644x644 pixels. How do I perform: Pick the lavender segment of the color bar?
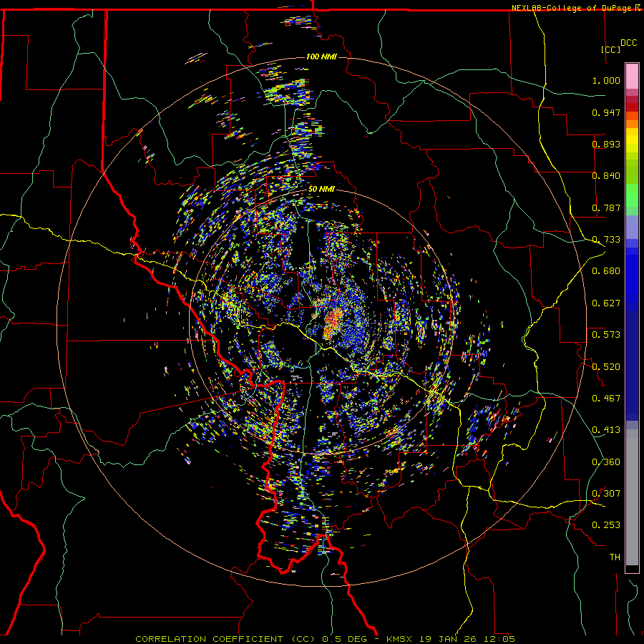632,227
